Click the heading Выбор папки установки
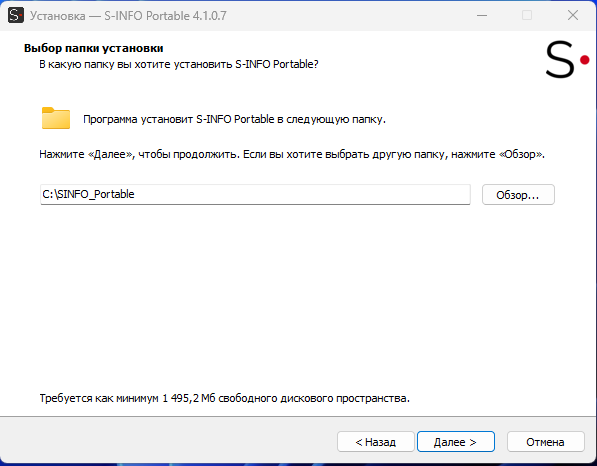This screenshot has height=466, width=597. click(x=94, y=48)
